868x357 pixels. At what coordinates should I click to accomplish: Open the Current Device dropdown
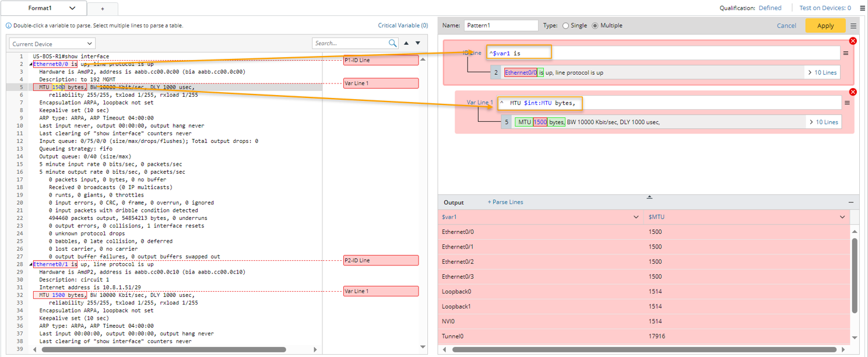[x=52, y=44]
